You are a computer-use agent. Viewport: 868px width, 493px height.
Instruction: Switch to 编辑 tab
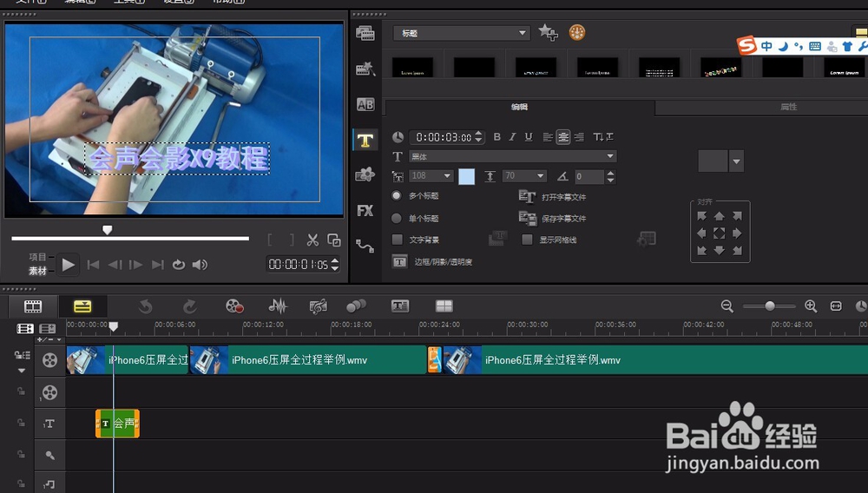point(519,107)
